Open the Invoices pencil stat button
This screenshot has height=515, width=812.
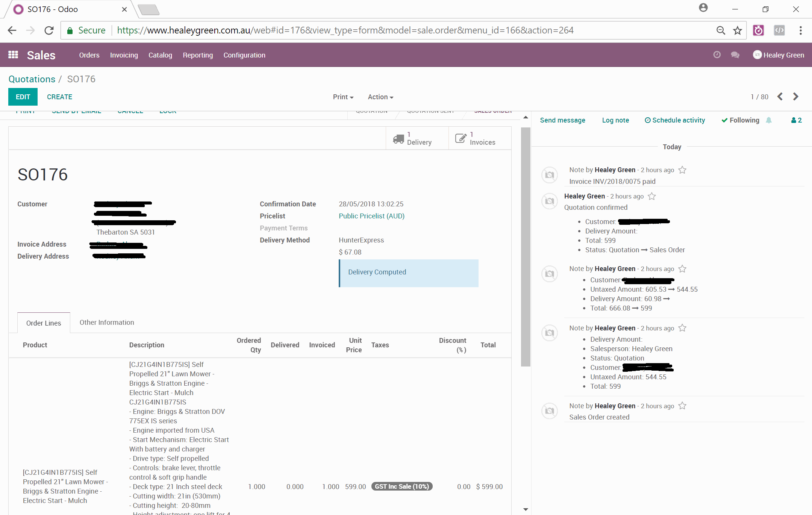point(480,138)
